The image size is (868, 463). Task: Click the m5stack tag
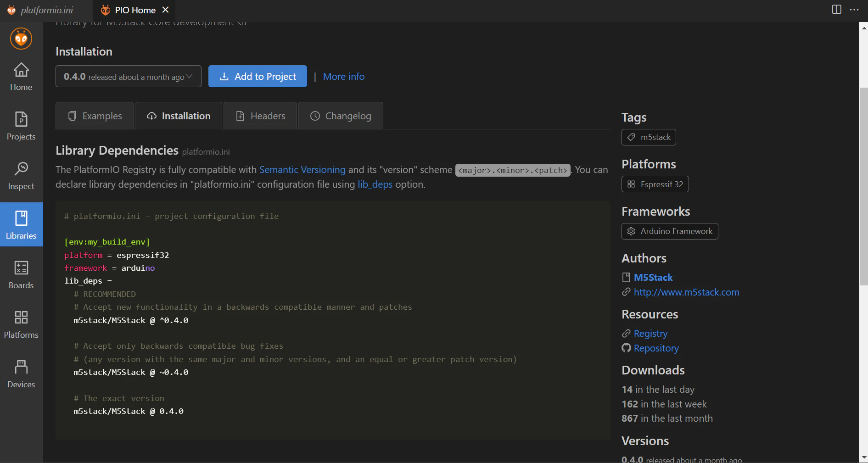coord(649,137)
